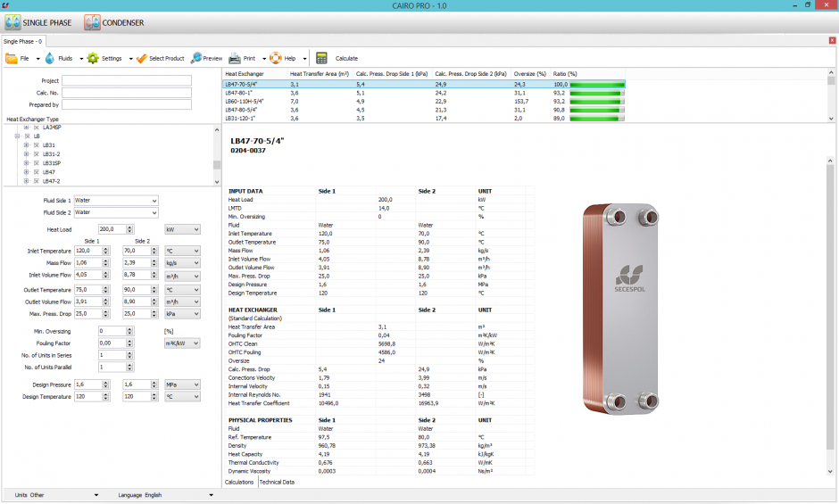Click the Calculate text button
The image size is (839, 504).
[346, 58]
